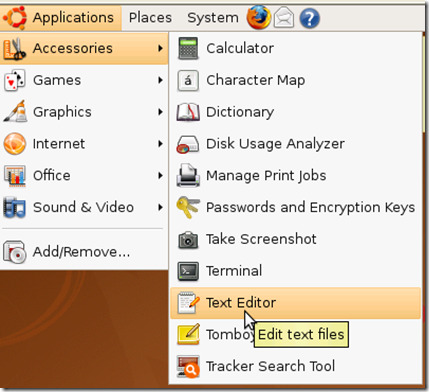Open the System menu

213,18
